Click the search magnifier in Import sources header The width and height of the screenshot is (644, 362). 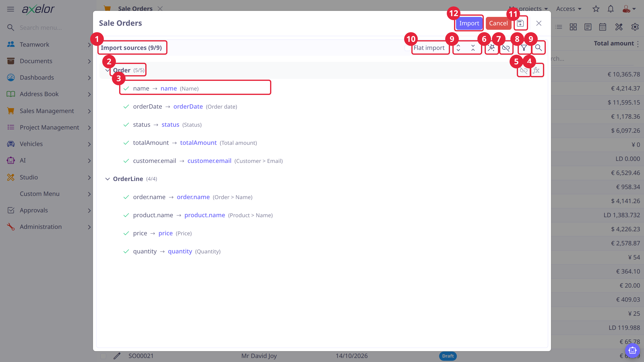click(539, 48)
